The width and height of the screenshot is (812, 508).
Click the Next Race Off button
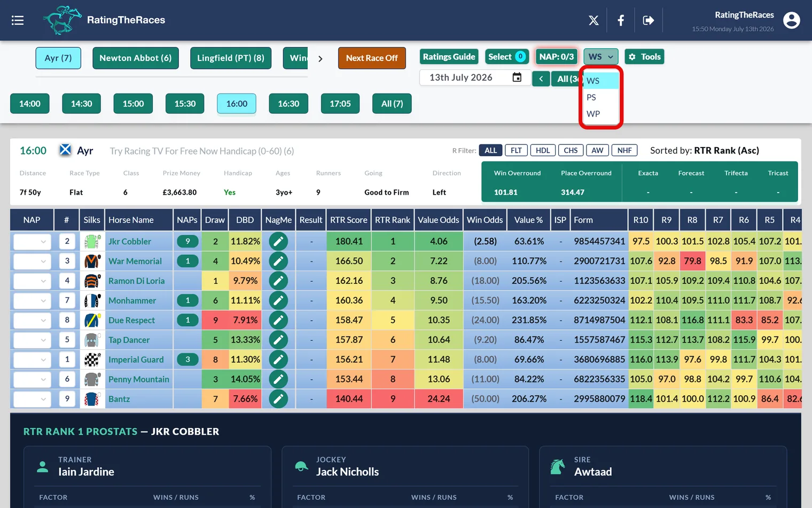click(x=372, y=58)
